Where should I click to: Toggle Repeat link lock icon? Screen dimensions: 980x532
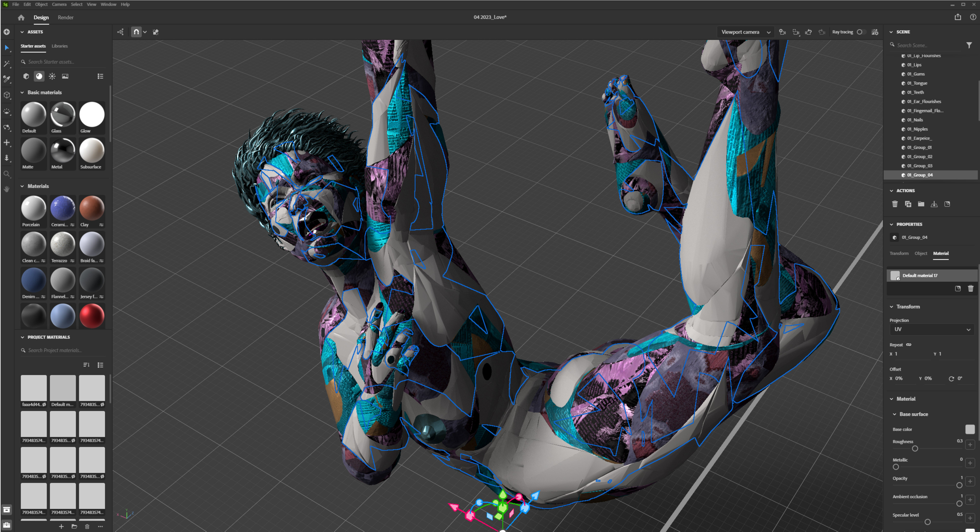(x=909, y=345)
